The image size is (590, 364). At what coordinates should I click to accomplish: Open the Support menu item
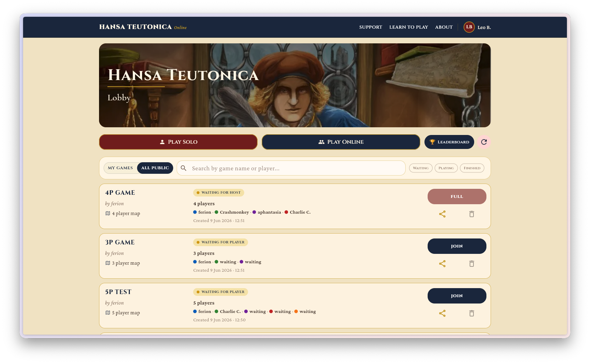pyautogui.click(x=371, y=27)
